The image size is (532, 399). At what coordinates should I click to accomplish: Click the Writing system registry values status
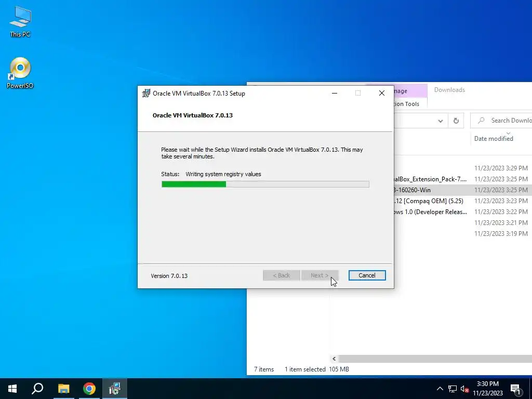pyautogui.click(x=223, y=174)
